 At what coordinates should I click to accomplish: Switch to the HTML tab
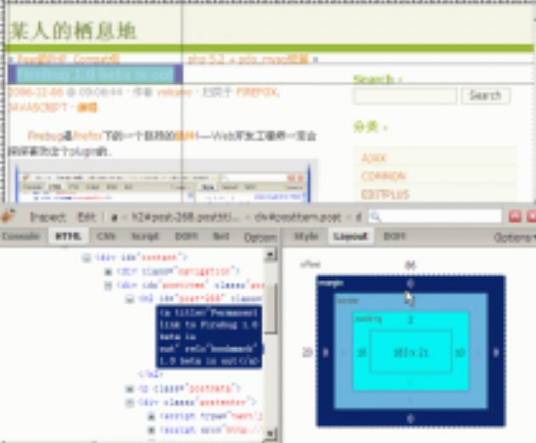coord(68,236)
